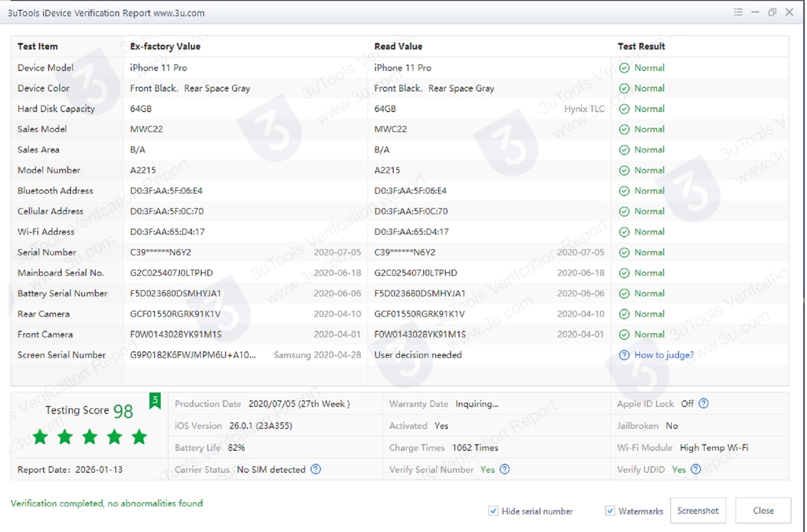Open the list menu icon in title bar
This screenshot has width=807, height=532.
coord(738,12)
